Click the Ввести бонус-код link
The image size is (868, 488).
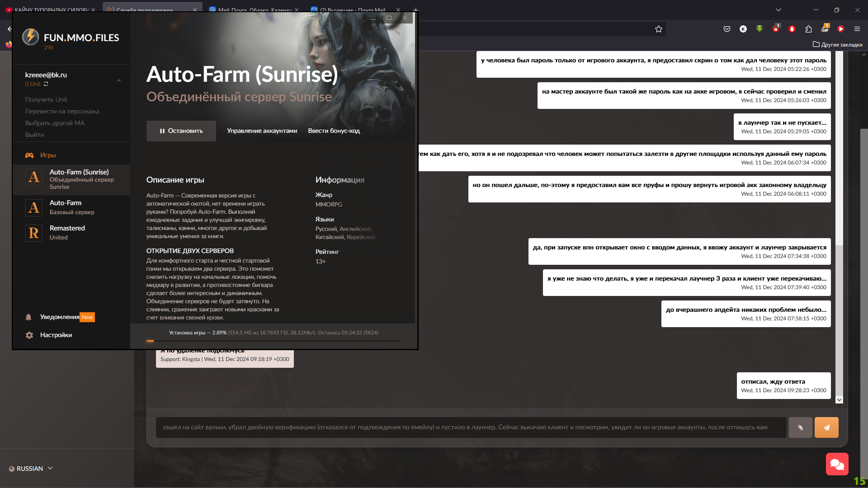tap(334, 131)
